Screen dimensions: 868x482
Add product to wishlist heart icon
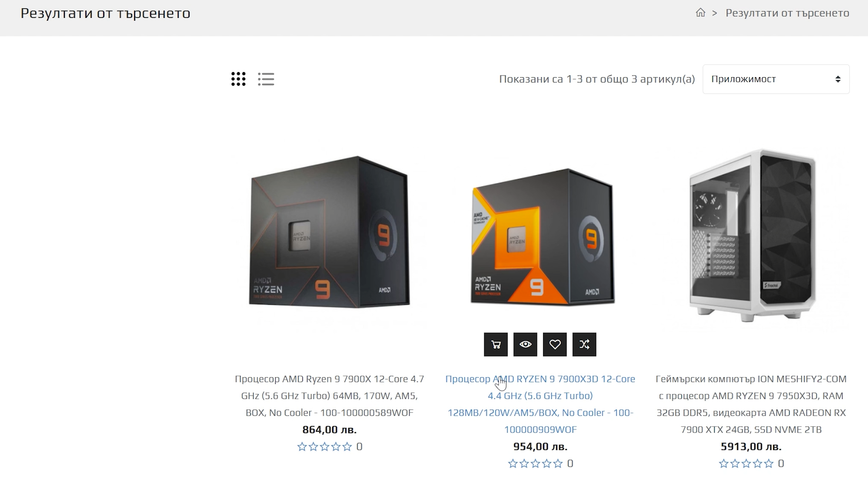point(555,344)
